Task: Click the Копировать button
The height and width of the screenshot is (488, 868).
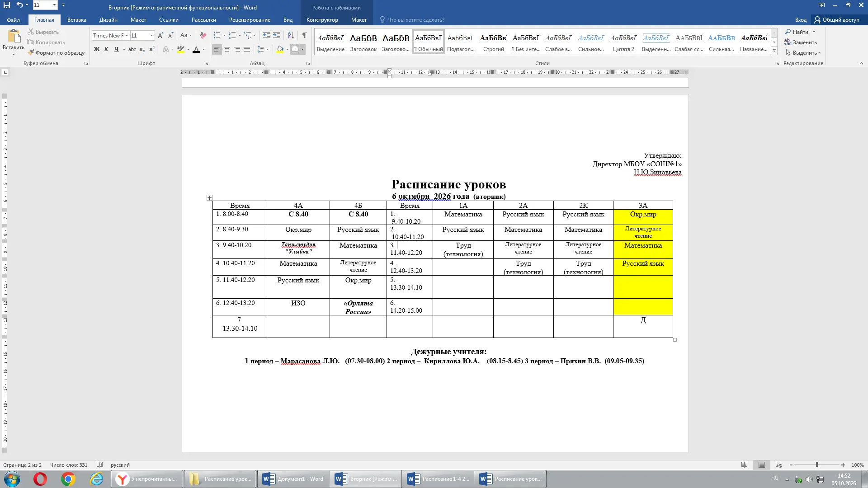Action: click(x=46, y=42)
